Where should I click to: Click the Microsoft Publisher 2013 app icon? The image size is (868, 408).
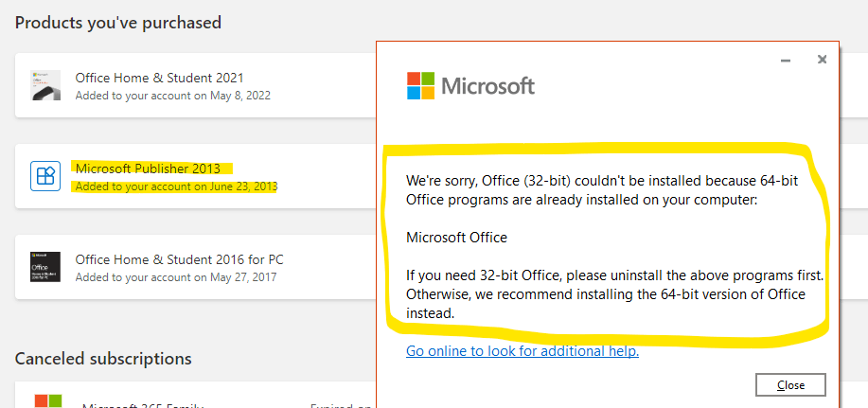coord(45,176)
